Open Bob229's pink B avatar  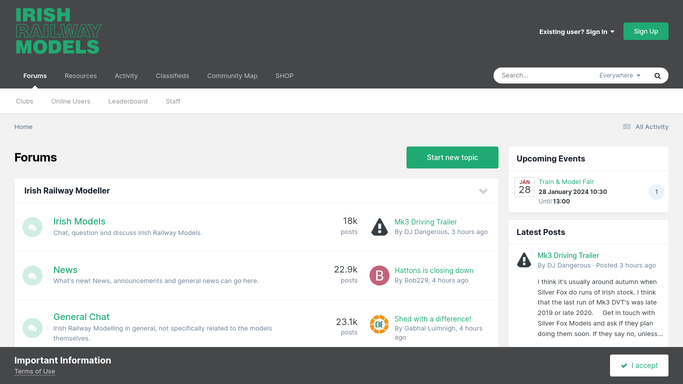[379, 276]
